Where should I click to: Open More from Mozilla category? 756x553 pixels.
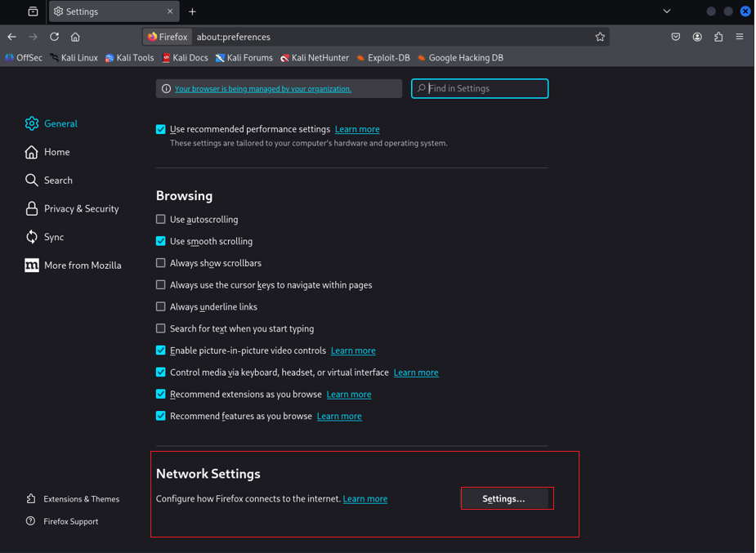(73, 265)
